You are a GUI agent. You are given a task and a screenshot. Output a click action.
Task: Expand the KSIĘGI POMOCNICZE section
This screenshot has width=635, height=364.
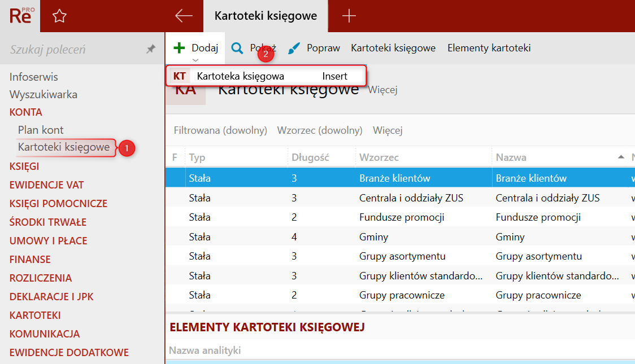(x=58, y=203)
